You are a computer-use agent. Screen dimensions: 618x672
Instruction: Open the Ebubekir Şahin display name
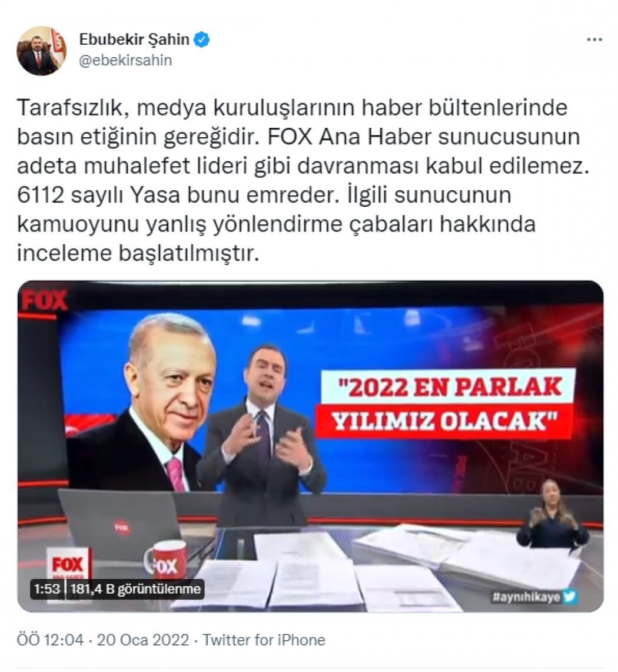(x=134, y=39)
